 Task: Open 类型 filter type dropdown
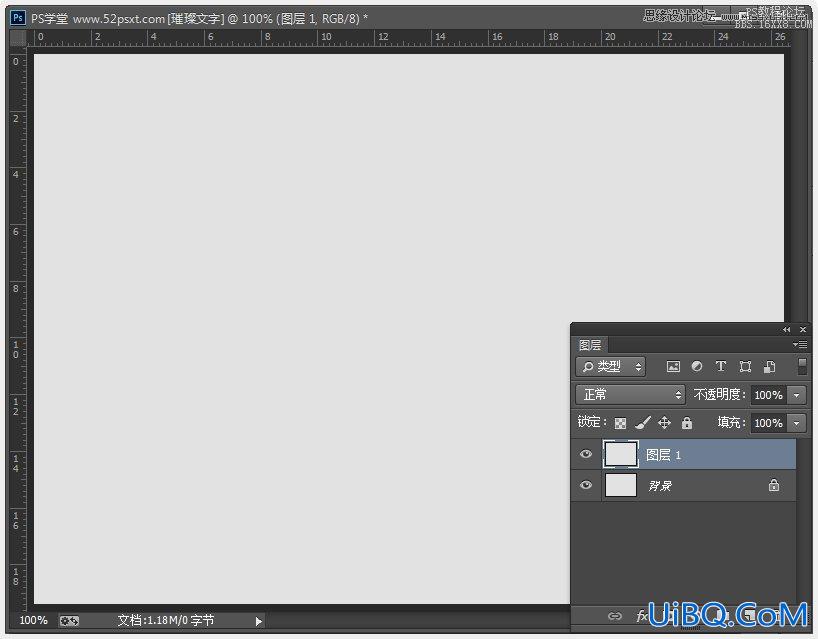point(610,367)
